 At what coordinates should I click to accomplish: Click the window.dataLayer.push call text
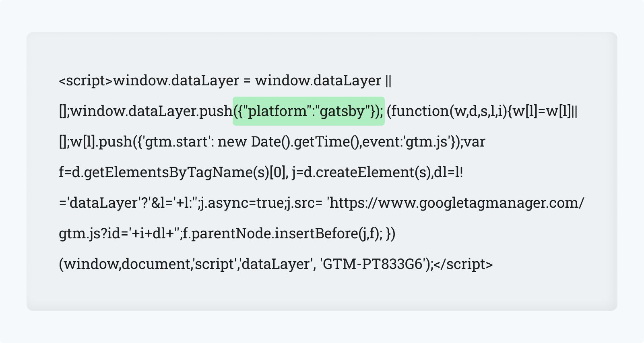click(151, 111)
